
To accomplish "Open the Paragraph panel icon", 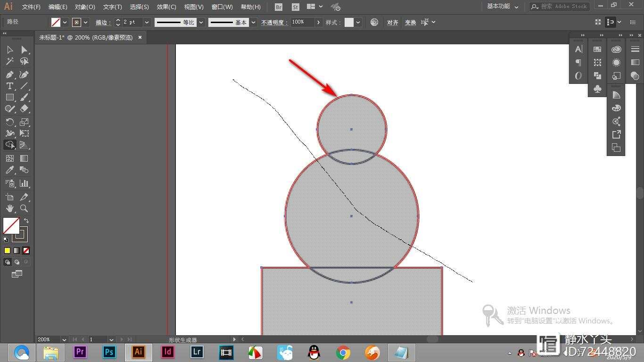I will [x=578, y=62].
